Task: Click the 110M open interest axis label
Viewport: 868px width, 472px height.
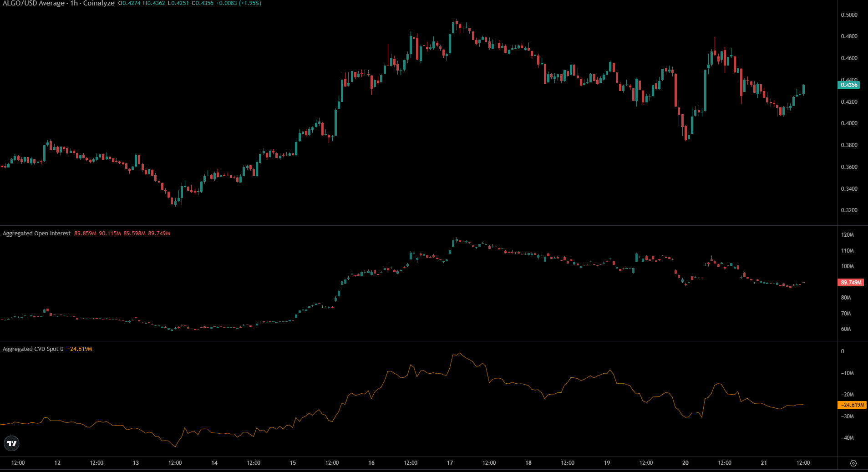Action: (x=848, y=251)
